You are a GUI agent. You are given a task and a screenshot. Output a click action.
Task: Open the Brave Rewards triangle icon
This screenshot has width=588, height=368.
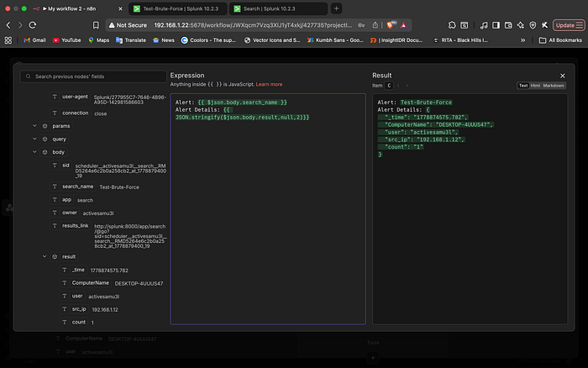pyautogui.click(x=403, y=25)
